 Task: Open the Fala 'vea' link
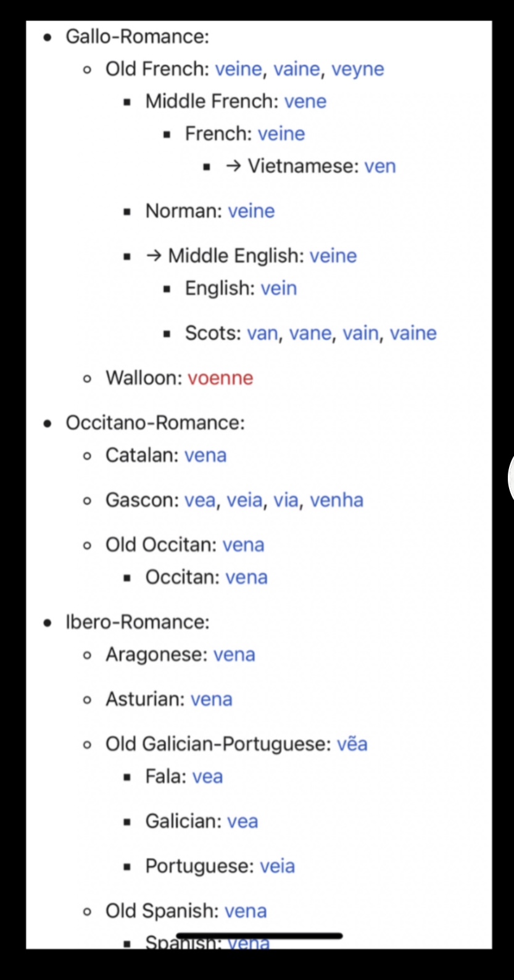207,777
